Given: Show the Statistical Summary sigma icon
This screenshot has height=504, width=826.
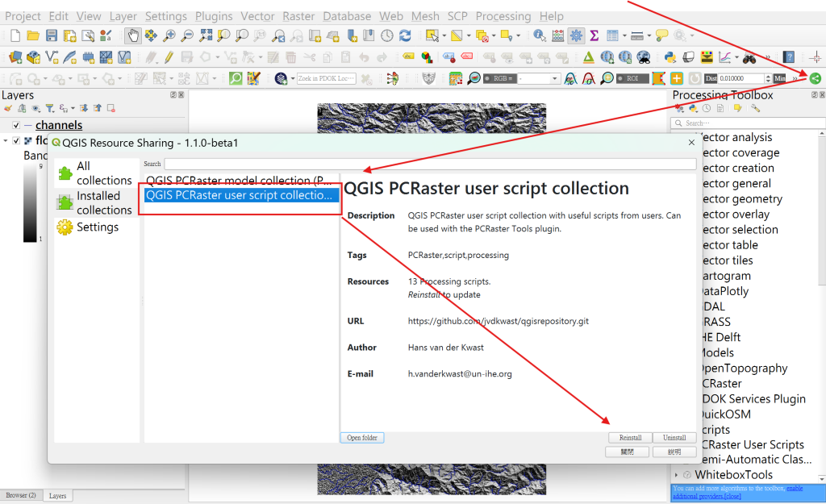Looking at the screenshot, I should pos(594,35).
